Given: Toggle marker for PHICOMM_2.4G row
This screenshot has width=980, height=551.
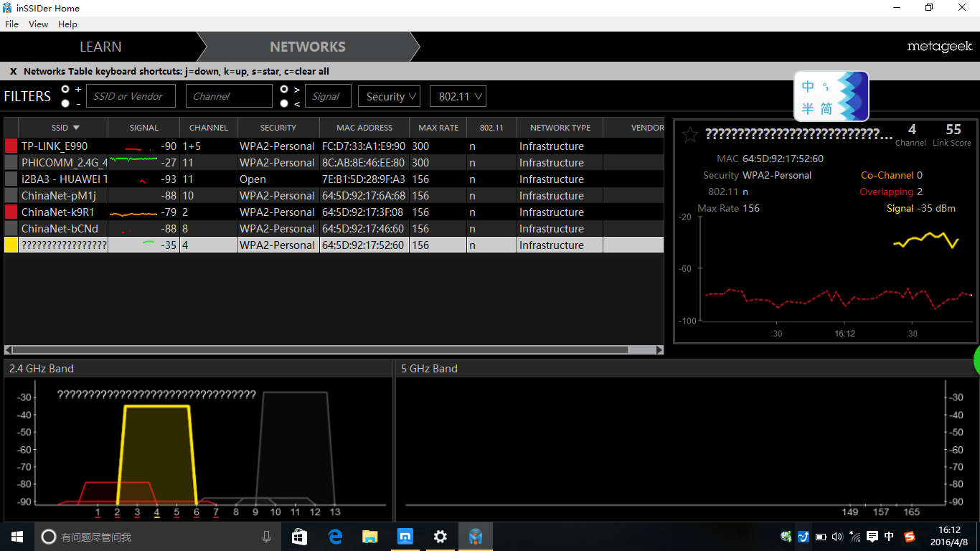Looking at the screenshot, I should (11, 162).
